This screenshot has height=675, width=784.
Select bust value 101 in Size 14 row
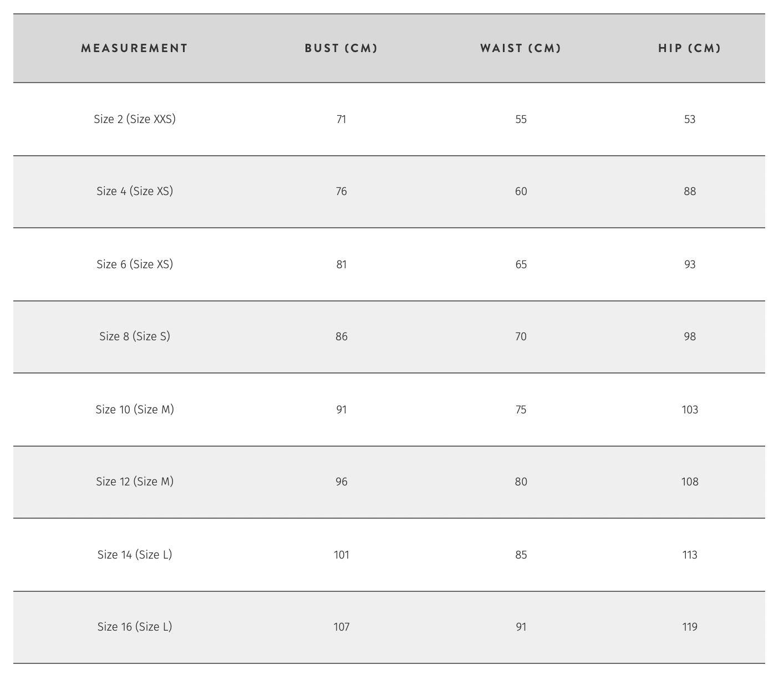point(342,555)
